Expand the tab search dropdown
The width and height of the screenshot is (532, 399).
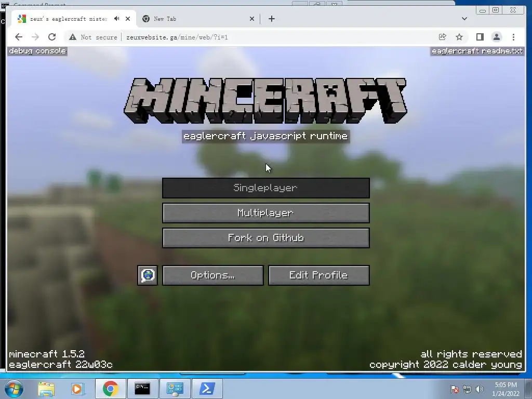[x=464, y=19]
